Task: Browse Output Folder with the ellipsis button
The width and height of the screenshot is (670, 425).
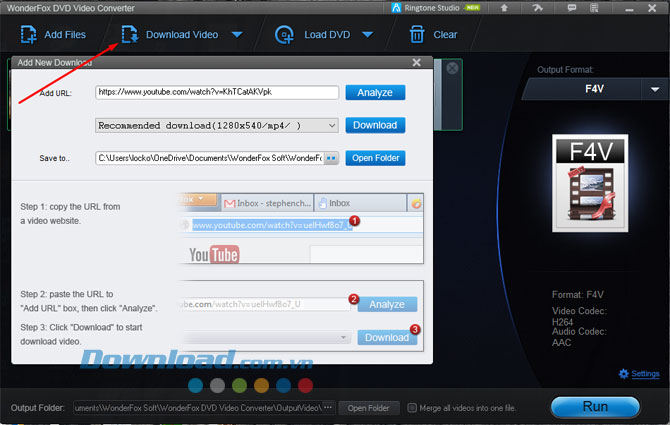Action: (x=328, y=408)
